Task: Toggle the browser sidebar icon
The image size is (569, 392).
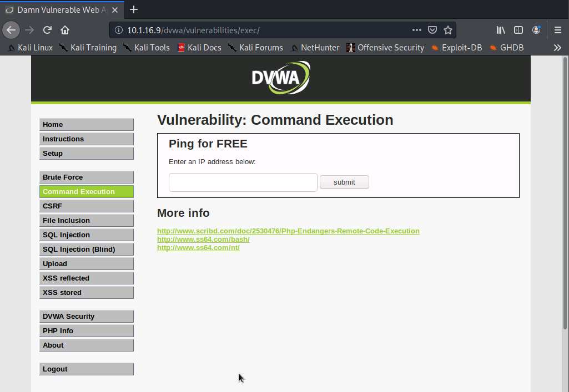Action: click(518, 30)
